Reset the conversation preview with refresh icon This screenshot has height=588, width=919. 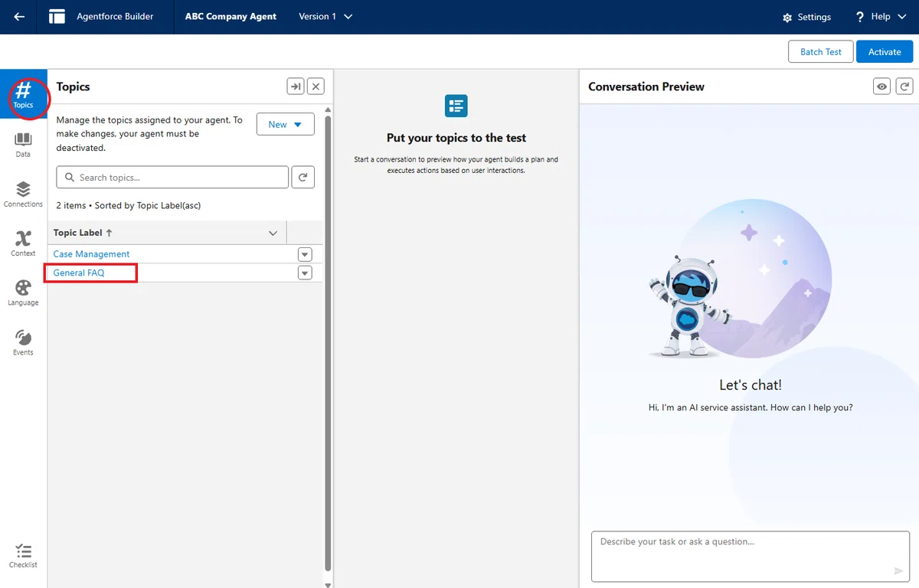tap(904, 87)
